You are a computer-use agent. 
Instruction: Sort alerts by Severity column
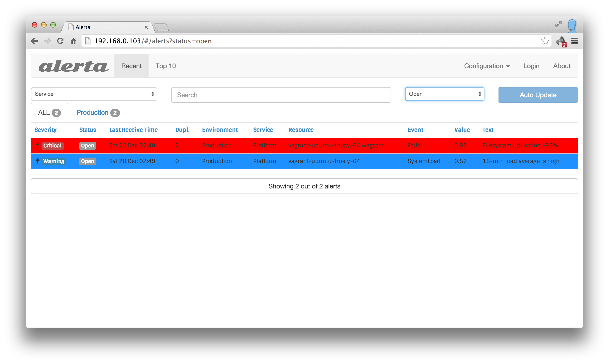pos(45,130)
